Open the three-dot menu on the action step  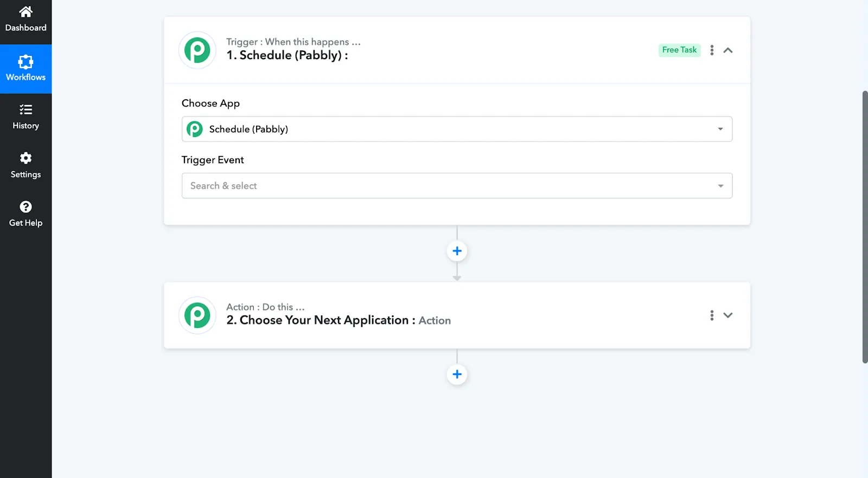click(712, 315)
